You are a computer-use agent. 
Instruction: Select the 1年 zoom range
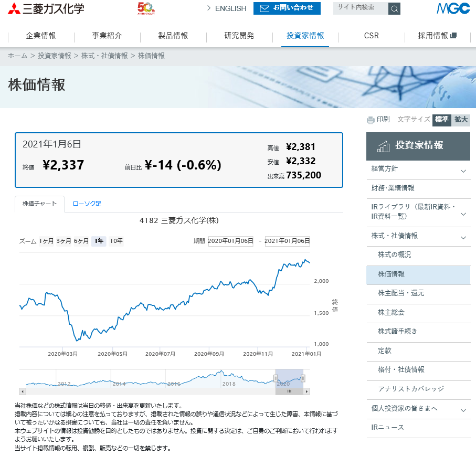[x=99, y=241]
